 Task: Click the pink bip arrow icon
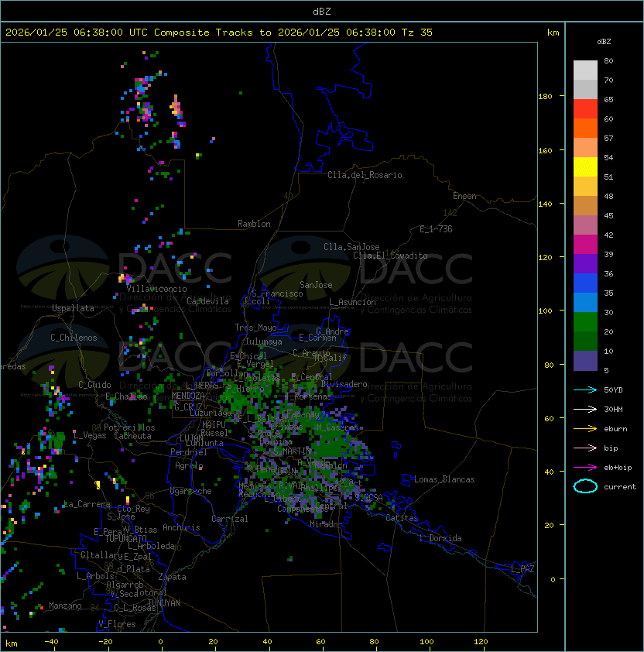[585, 448]
